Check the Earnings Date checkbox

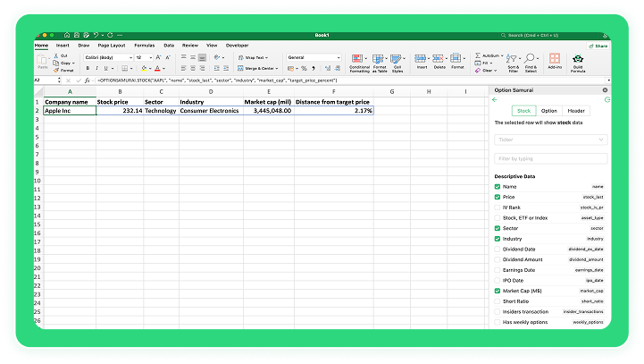pyautogui.click(x=498, y=269)
